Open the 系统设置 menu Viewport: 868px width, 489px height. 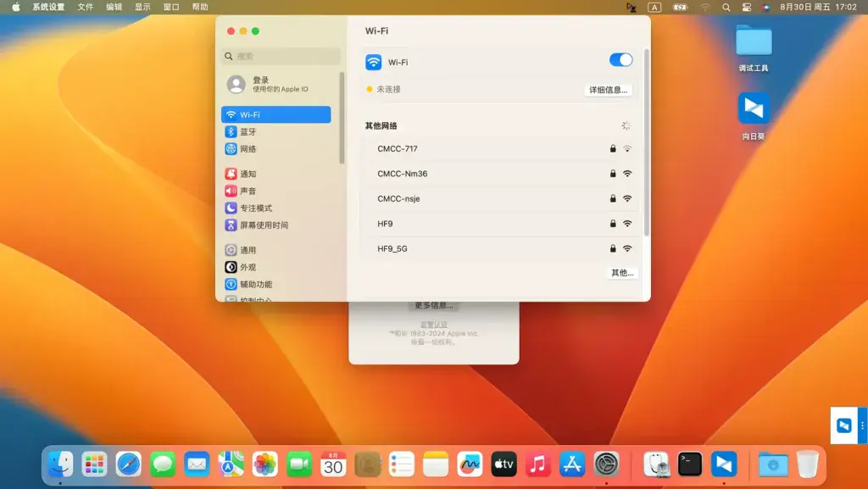click(x=48, y=7)
